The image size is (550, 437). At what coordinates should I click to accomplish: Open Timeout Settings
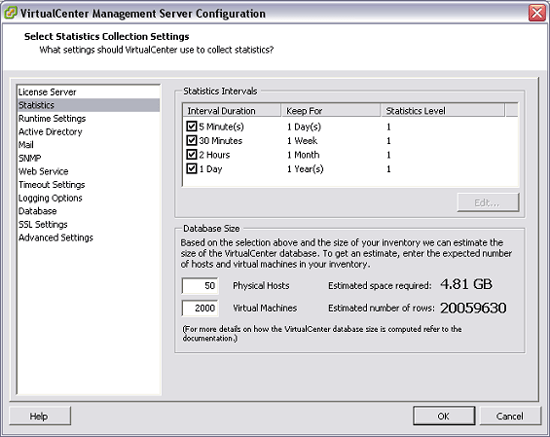point(88,184)
